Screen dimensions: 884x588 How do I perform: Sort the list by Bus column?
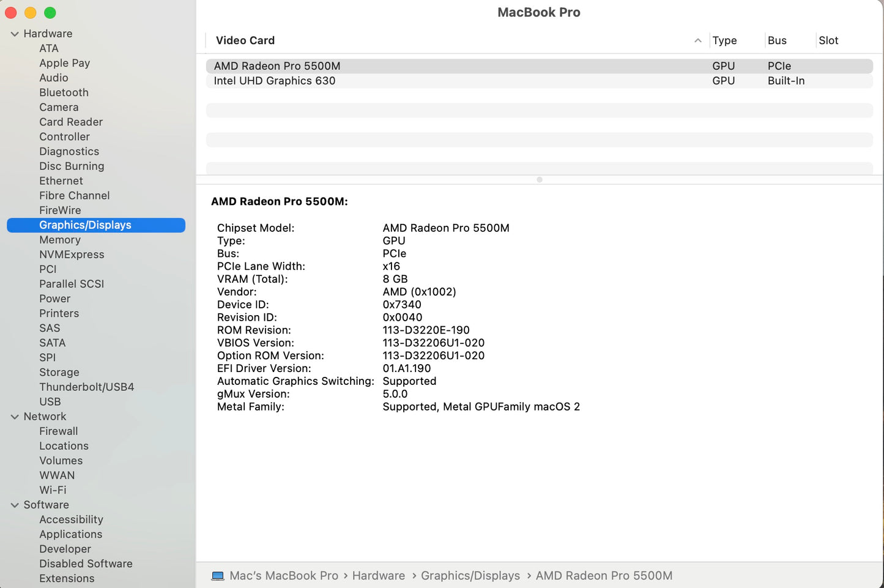point(777,40)
